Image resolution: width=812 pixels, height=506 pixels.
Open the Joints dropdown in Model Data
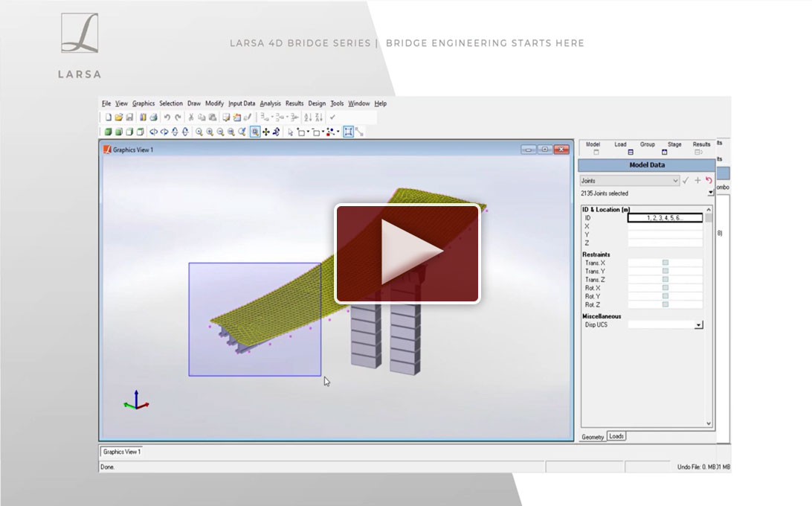pyautogui.click(x=629, y=180)
